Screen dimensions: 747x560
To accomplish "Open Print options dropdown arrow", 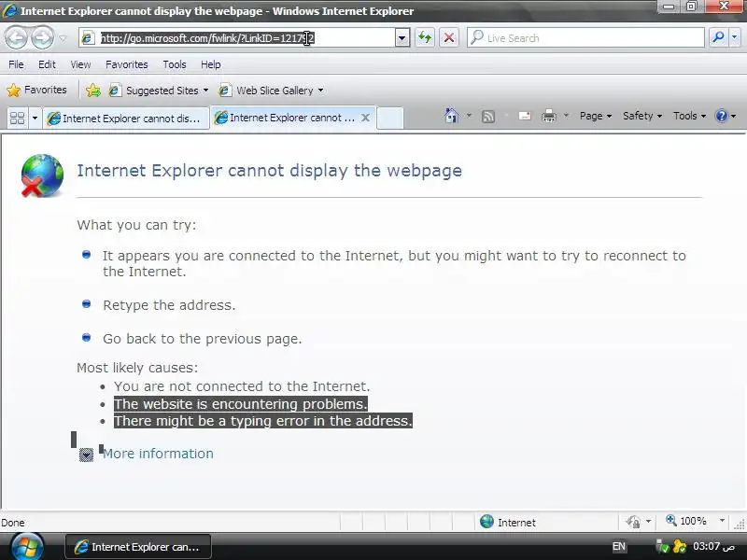I will (566, 116).
